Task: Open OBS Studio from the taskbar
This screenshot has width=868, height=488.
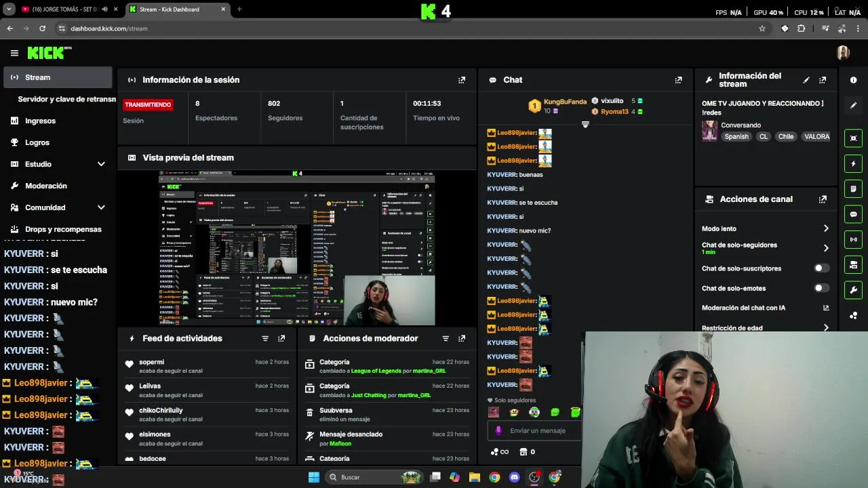Action: (x=534, y=477)
